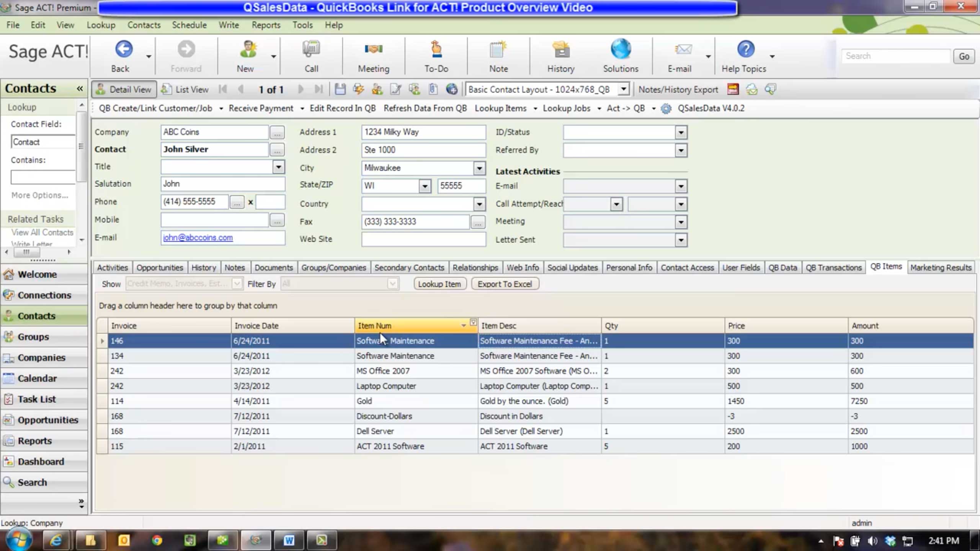Click the clipboard attach icon
The image size is (980, 551).
pyautogui.click(x=433, y=90)
